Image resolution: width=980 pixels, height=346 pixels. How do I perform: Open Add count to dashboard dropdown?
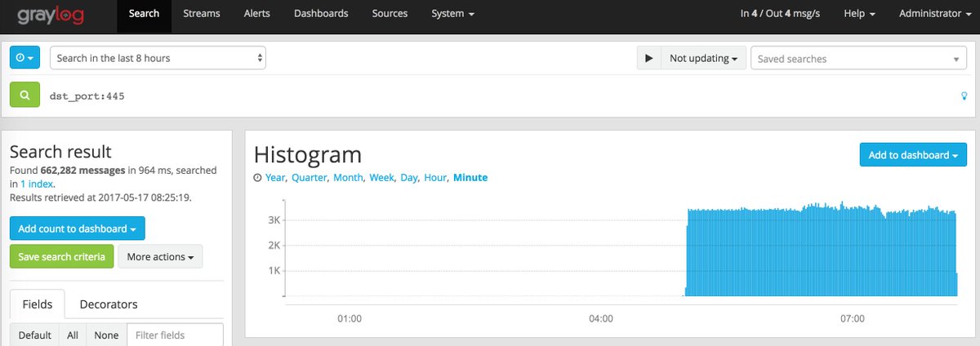coord(78,228)
